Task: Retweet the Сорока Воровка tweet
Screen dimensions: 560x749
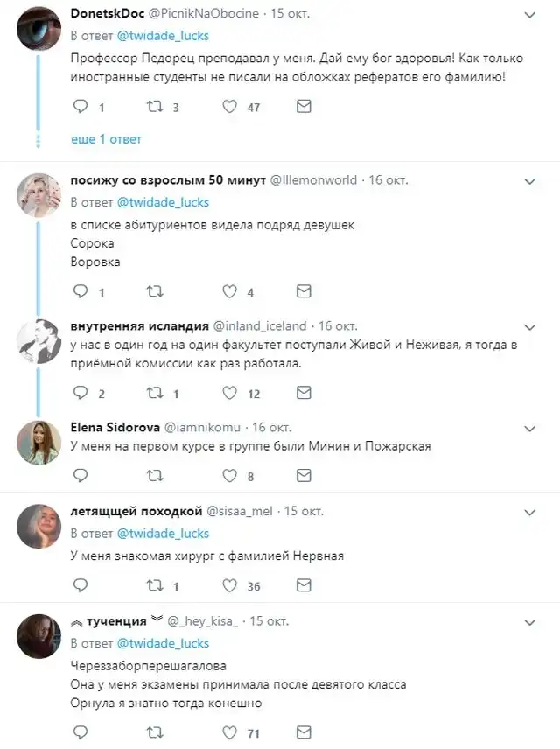Action: 156,292
